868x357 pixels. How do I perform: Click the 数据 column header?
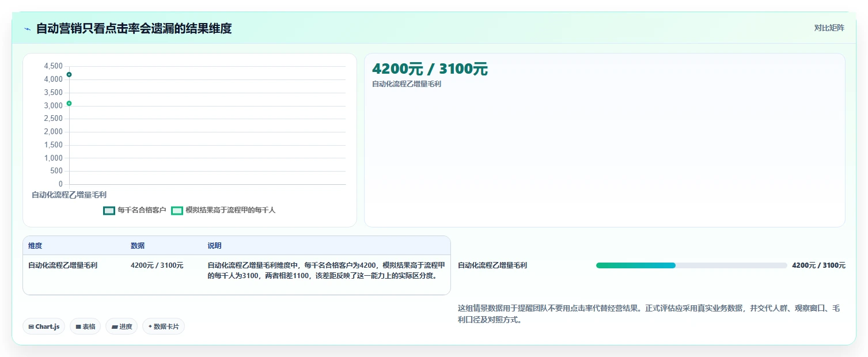click(x=138, y=246)
